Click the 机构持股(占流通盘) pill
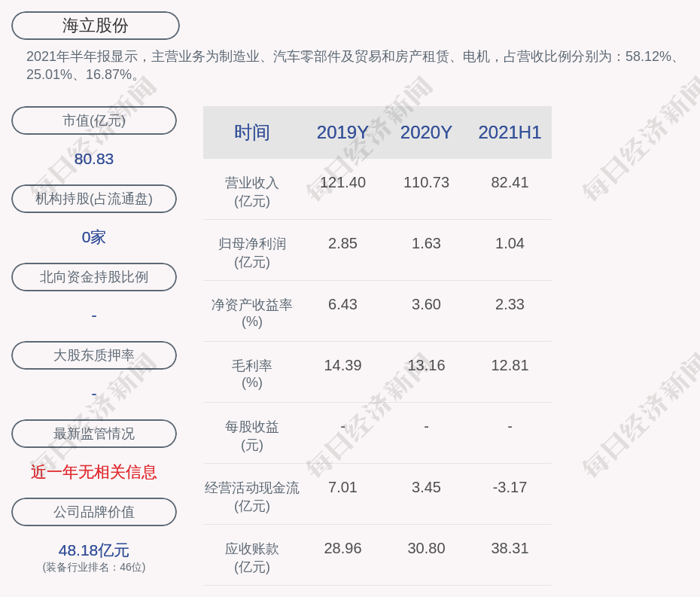Image resolution: width=700 pixels, height=597 pixels. 94,199
